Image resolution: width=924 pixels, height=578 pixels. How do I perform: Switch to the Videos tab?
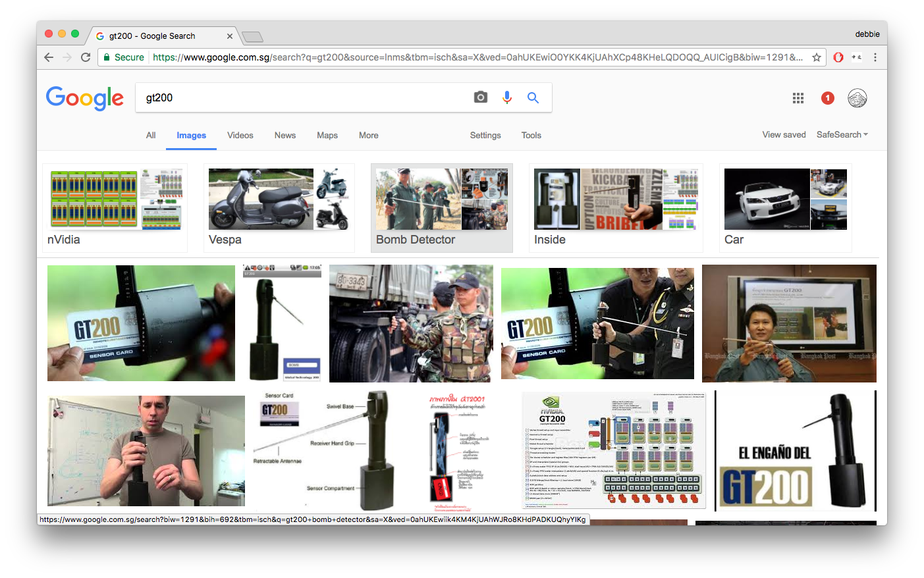click(240, 135)
